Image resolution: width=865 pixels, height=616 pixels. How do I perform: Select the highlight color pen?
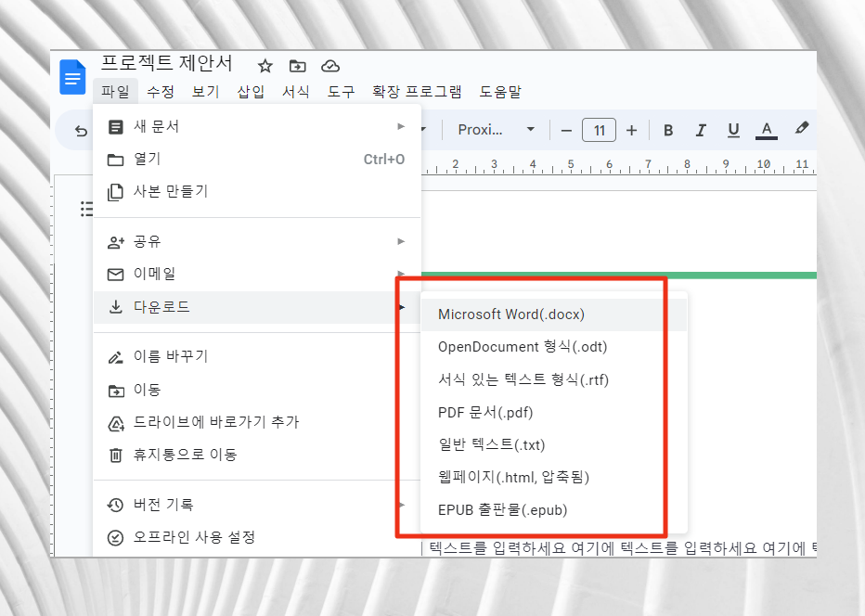point(802,129)
